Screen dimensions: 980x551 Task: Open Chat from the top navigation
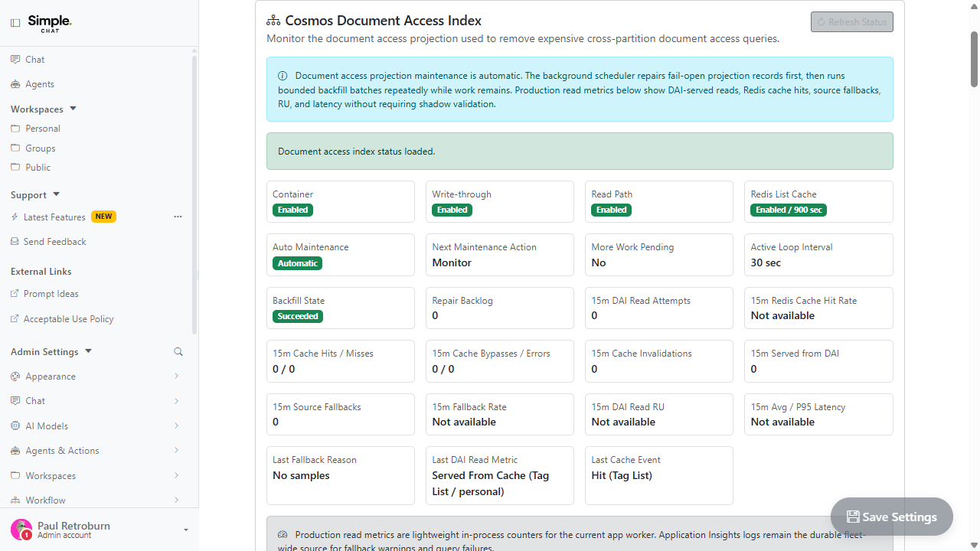35,60
